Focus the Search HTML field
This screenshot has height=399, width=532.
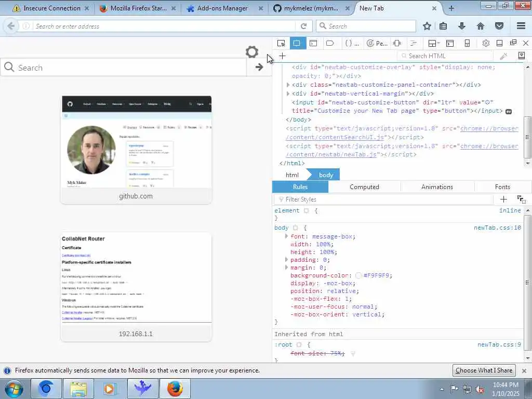(x=445, y=56)
